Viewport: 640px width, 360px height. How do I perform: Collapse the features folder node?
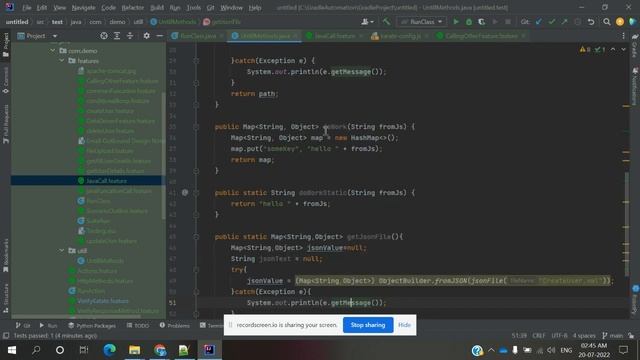62,60
